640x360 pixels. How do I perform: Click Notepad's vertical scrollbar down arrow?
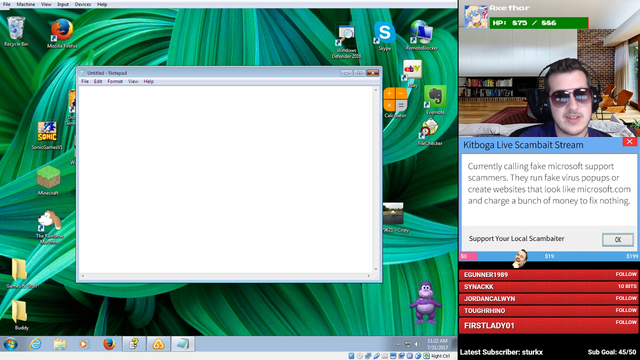click(376, 269)
